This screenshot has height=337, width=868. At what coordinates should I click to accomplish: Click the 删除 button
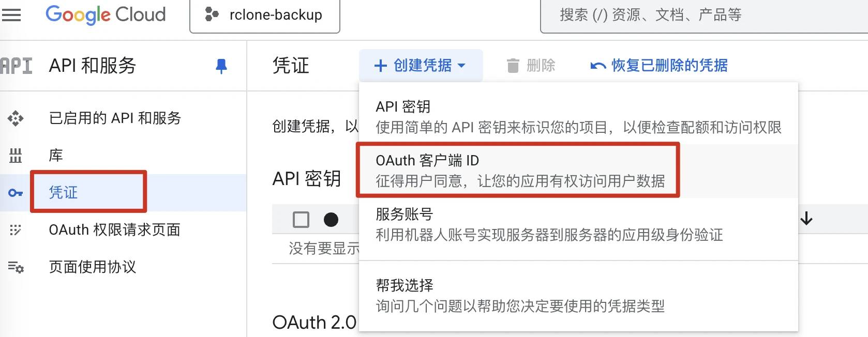(531, 66)
